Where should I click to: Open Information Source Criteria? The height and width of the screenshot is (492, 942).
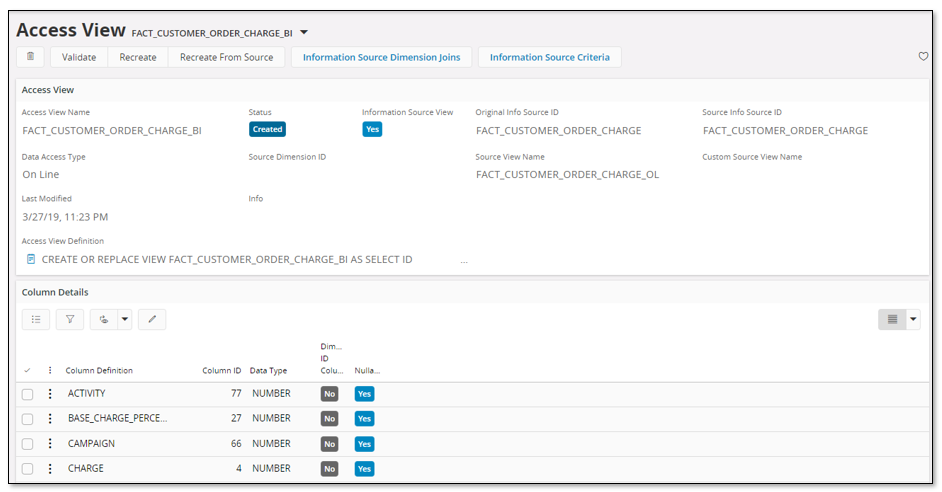(x=549, y=57)
